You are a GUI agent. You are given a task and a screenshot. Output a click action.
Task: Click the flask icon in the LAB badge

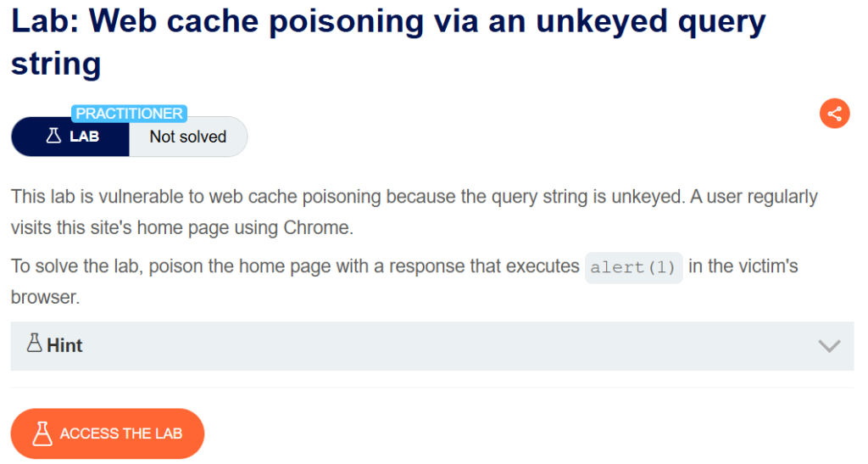coord(53,137)
